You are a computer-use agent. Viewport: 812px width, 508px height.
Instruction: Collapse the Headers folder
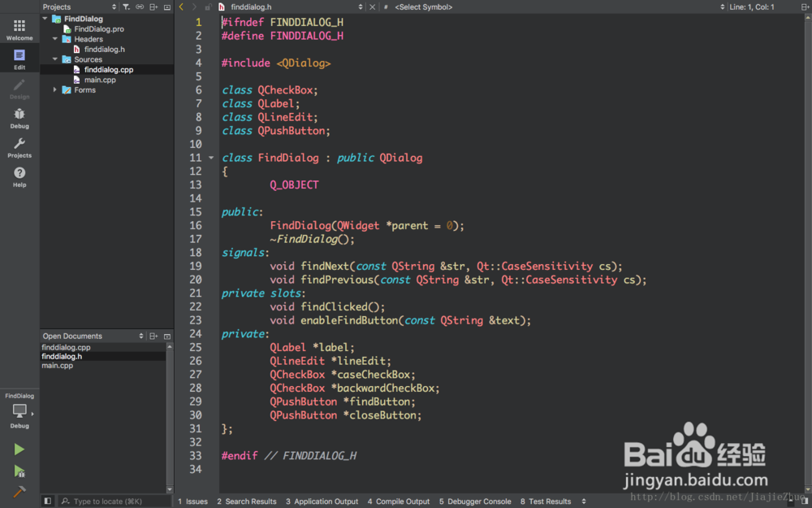[55, 39]
